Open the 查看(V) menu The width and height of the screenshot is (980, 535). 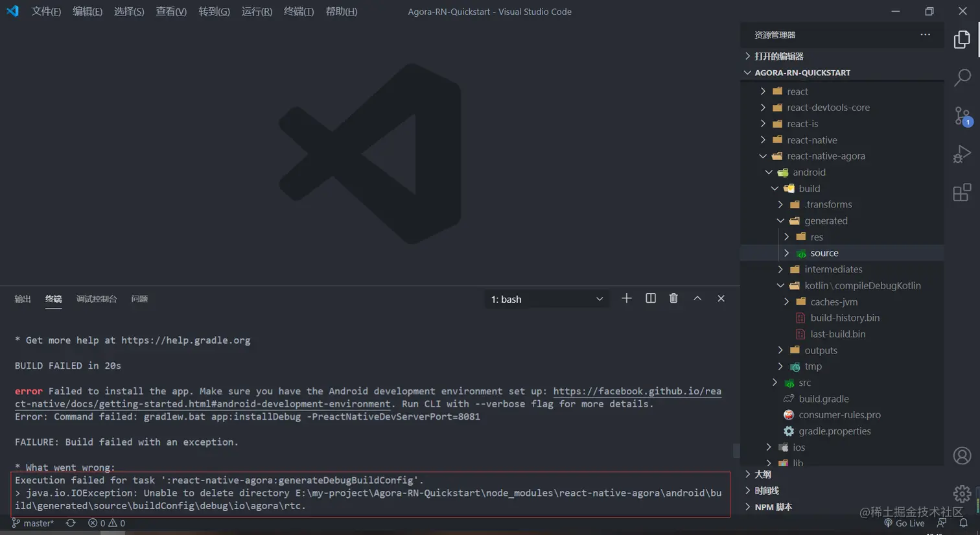171,12
